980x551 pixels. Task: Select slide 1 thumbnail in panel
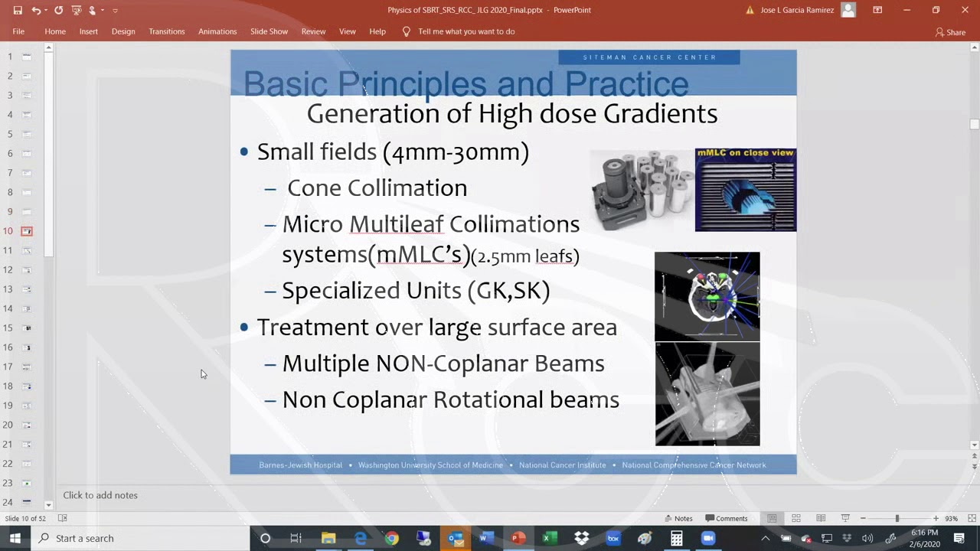coord(27,56)
